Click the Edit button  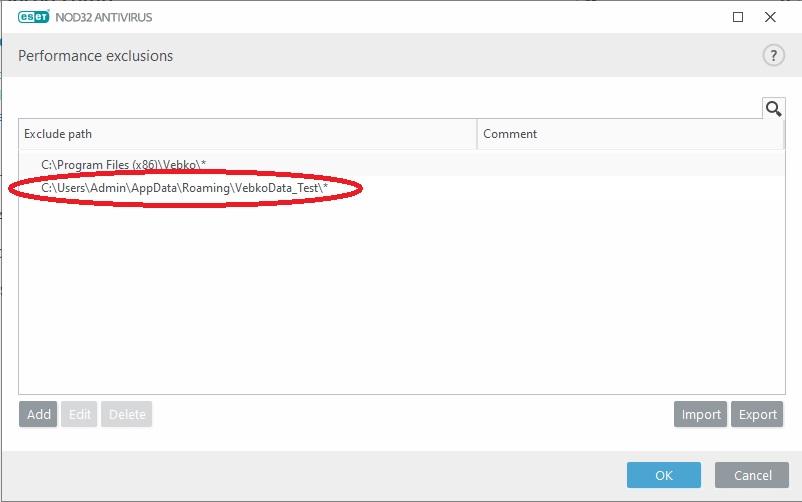[78, 414]
